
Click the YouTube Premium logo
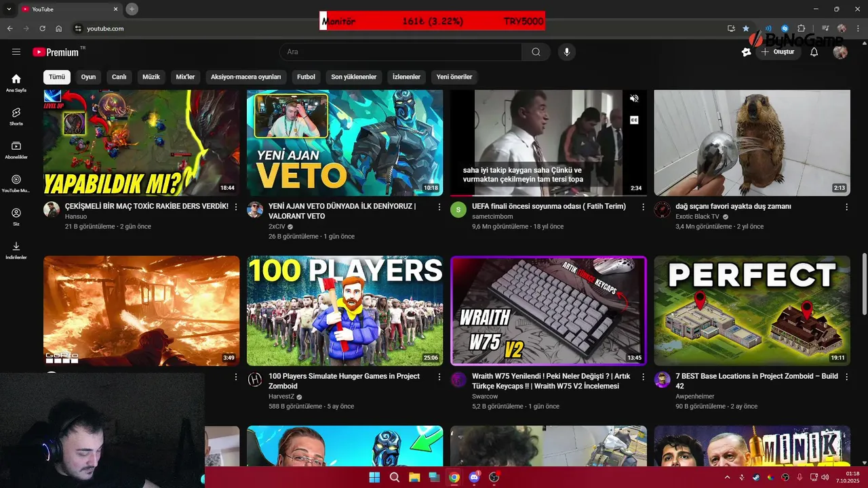coord(56,52)
